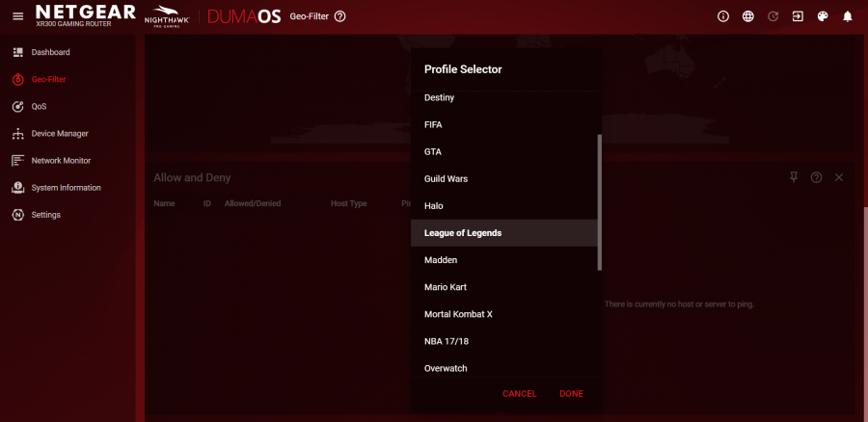Select Guild Wars in profile list
Screen dimensions: 868x422
click(x=504, y=179)
